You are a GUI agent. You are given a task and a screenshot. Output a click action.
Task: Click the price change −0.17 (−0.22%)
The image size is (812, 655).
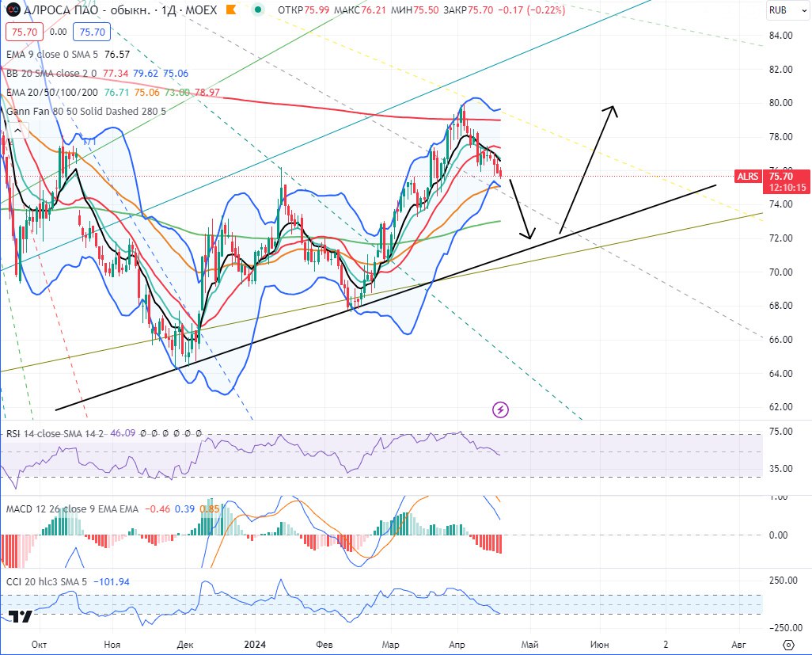[x=531, y=10]
